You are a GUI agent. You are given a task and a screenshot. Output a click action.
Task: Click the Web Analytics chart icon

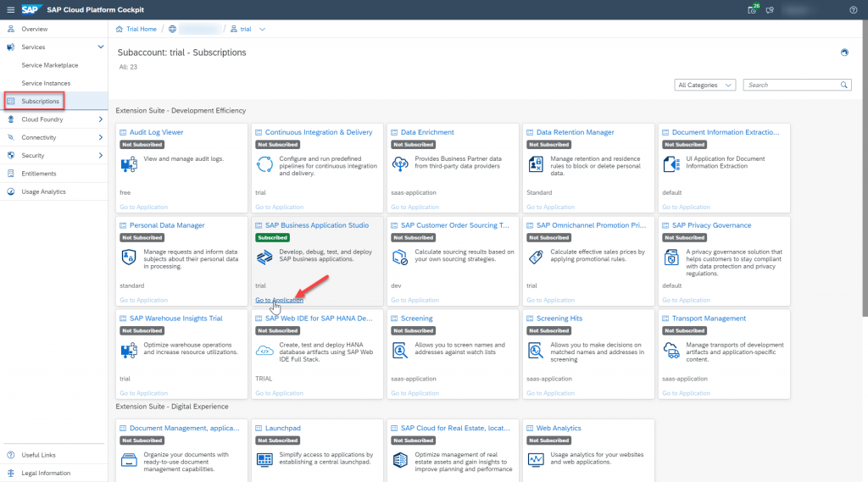[536, 460]
